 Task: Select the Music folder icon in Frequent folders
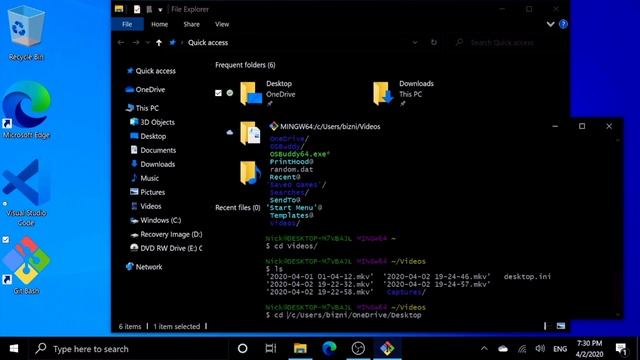(x=250, y=173)
